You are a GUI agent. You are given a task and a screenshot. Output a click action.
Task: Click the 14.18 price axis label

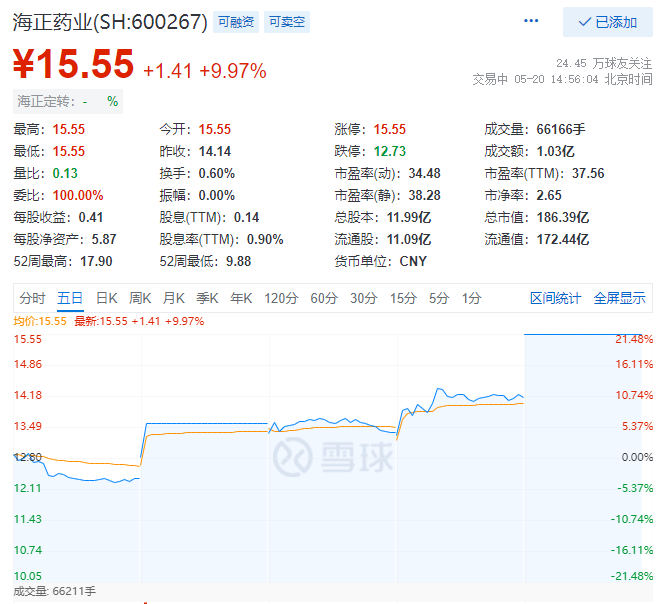coord(28,395)
